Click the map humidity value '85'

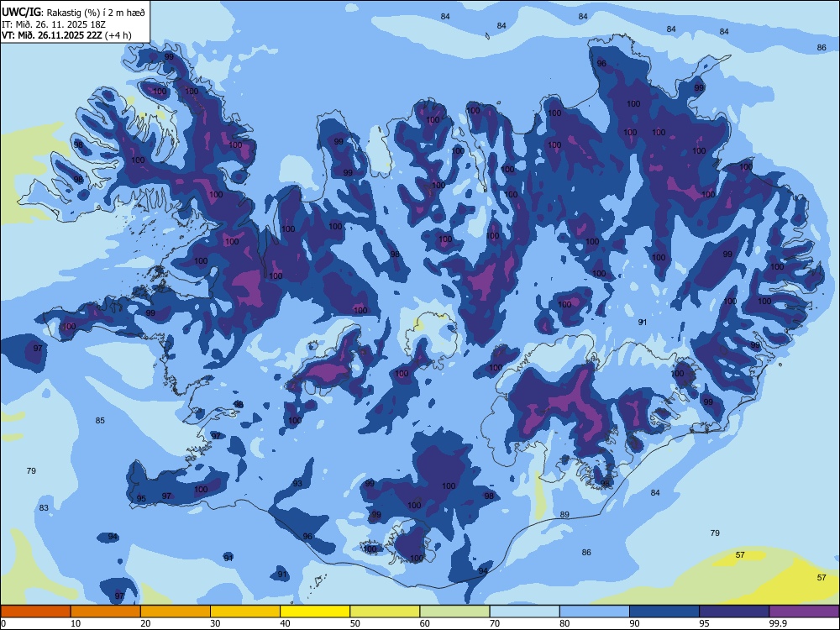pos(100,421)
